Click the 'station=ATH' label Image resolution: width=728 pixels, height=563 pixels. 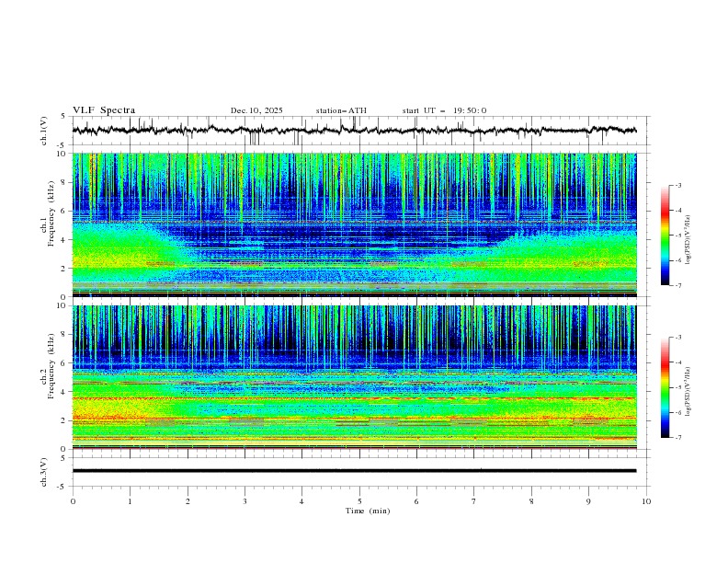pyautogui.click(x=341, y=110)
